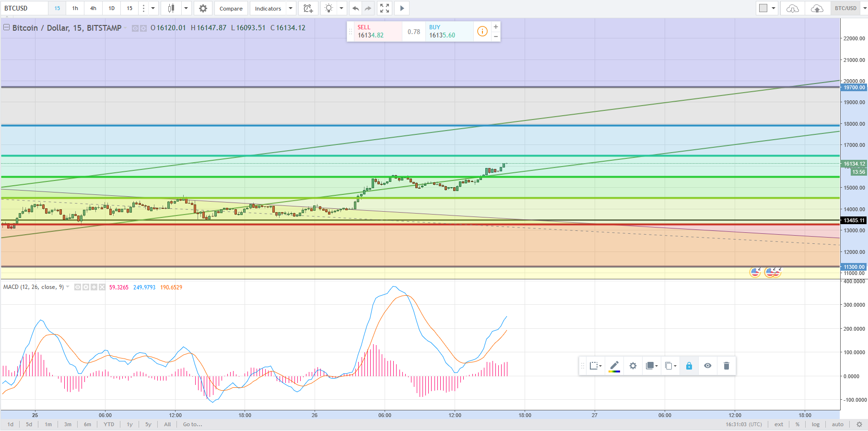This screenshot has height=431, width=868.
Task: Undo the last chart action
Action: tap(355, 8)
